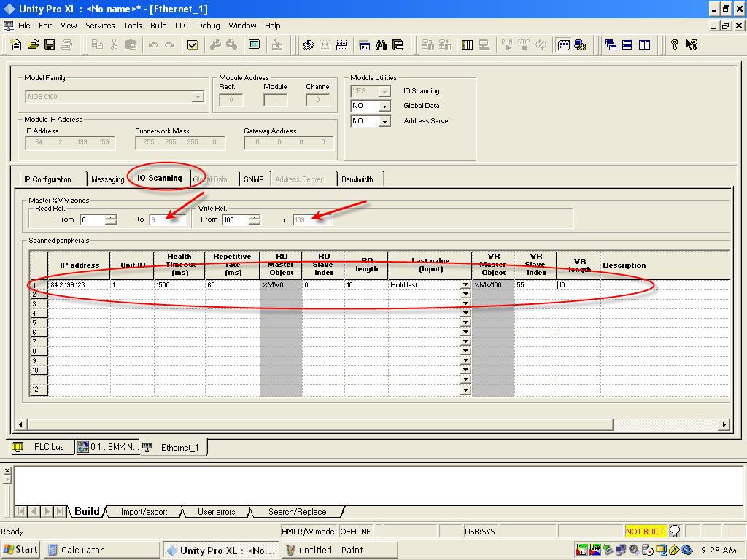The height and width of the screenshot is (560, 747).
Task: Open a project using the folder icon
Action: coord(33,44)
